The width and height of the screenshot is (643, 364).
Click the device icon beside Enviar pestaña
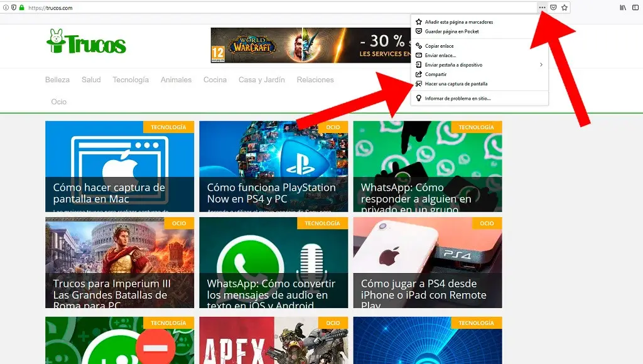[x=419, y=65]
